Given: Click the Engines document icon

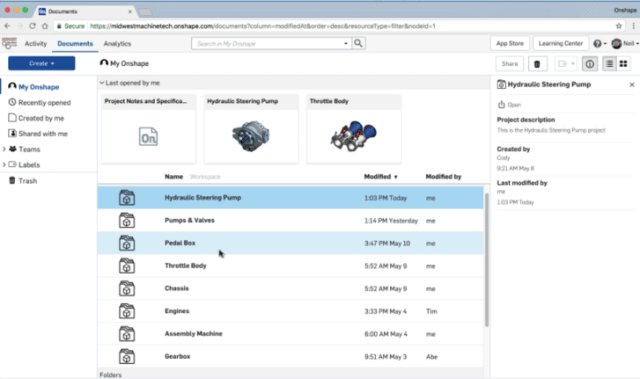Looking at the screenshot, I should coord(127,311).
